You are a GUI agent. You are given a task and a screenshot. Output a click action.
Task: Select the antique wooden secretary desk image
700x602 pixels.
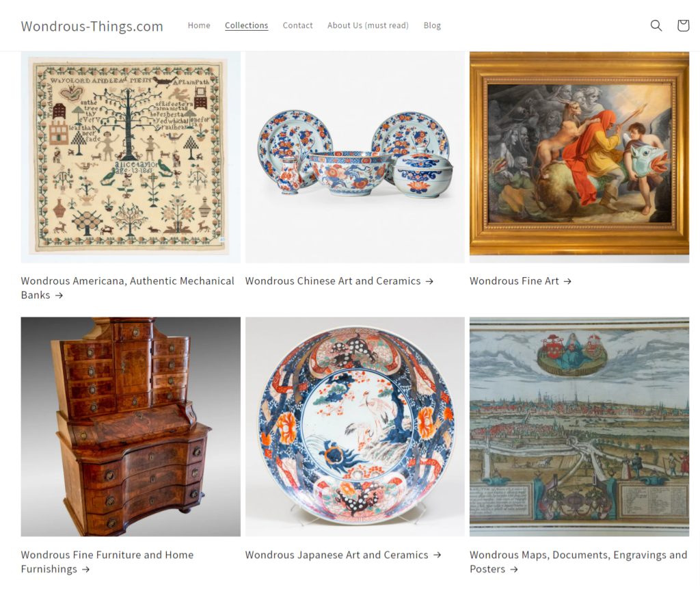click(131, 426)
